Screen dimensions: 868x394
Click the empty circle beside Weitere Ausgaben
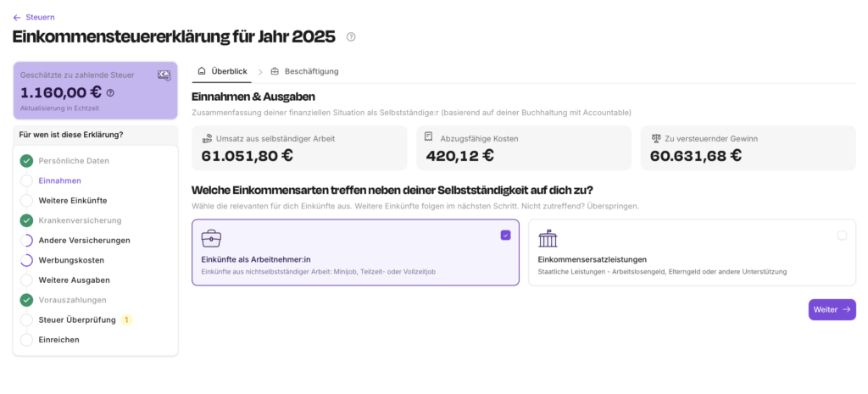tap(26, 280)
